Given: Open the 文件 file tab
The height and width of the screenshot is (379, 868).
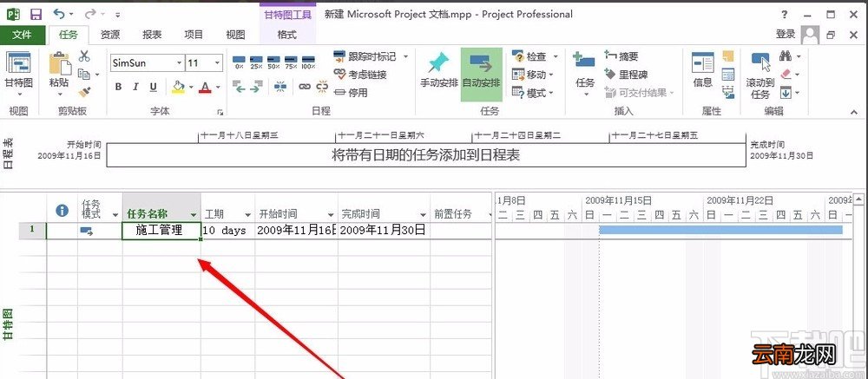Looking at the screenshot, I should coord(23,35).
